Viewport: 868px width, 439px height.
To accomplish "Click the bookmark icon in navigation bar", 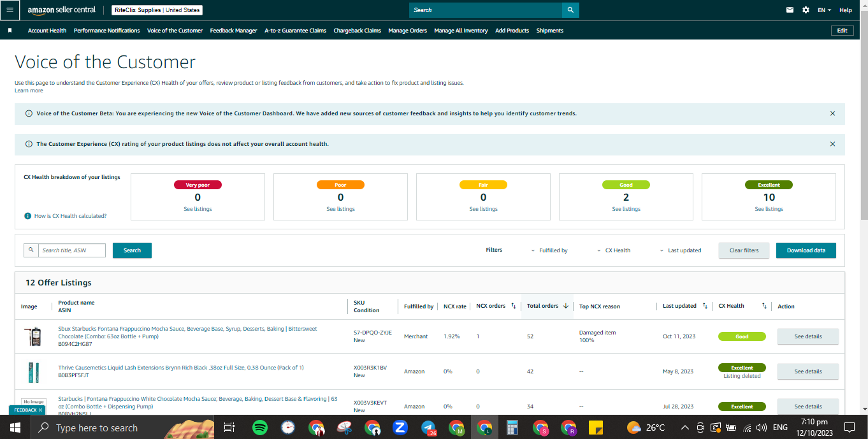I will click(10, 31).
